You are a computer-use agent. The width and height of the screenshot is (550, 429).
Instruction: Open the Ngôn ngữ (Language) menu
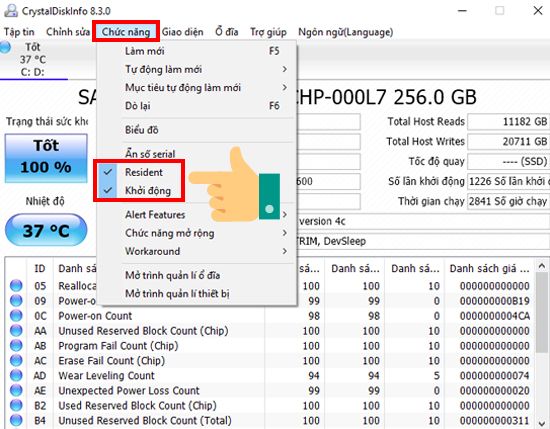(x=346, y=32)
